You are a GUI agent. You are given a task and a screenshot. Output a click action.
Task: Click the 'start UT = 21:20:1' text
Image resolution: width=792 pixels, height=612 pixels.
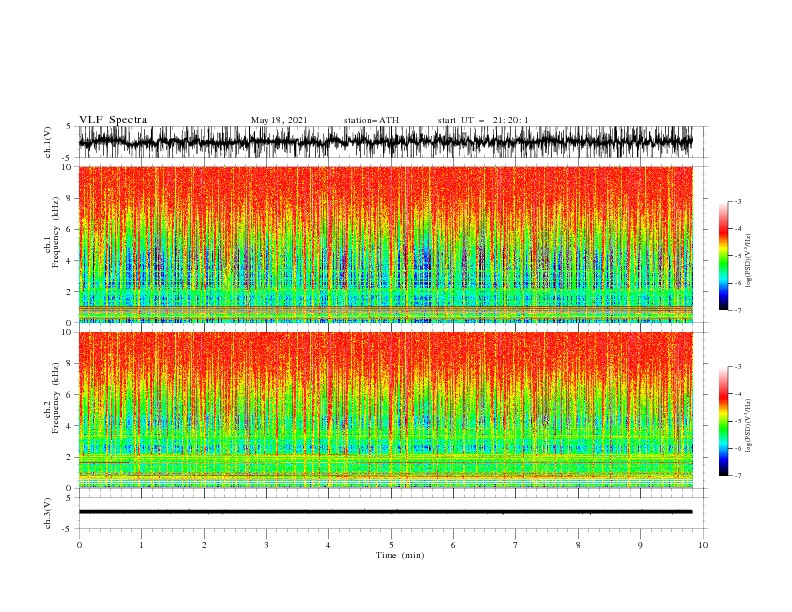pyautogui.click(x=483, y=120)
